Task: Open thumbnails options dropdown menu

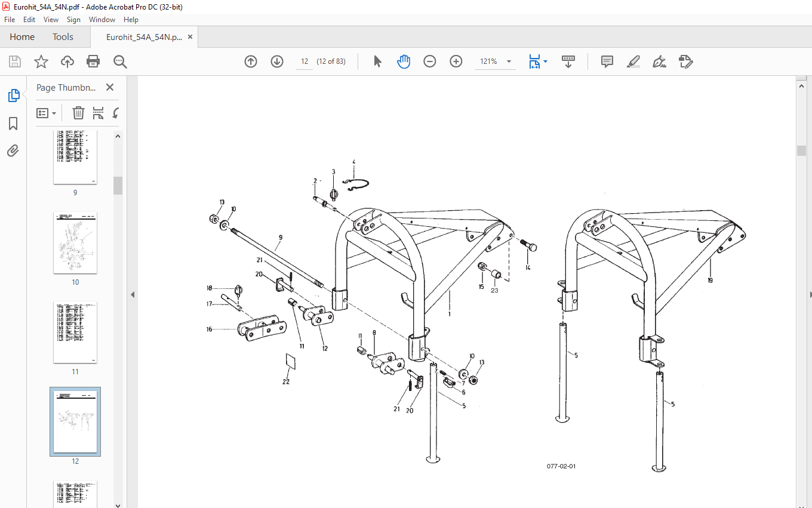Action: coord(47,113)
